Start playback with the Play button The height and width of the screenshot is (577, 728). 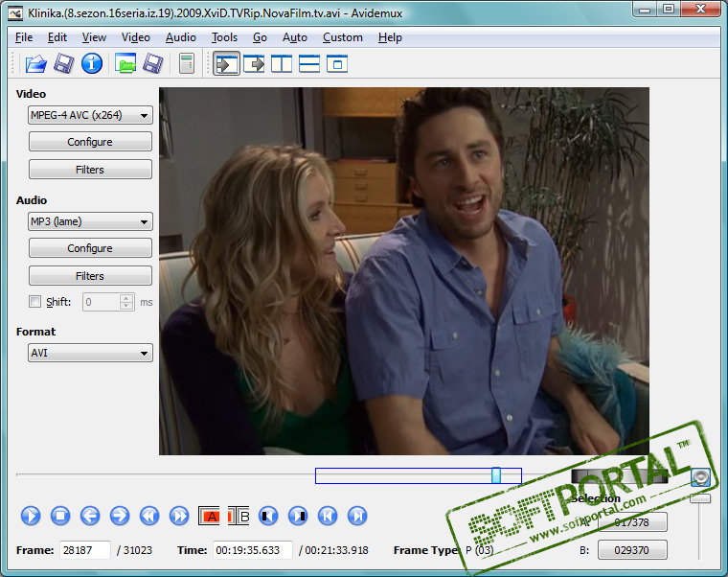coord(31,516)
